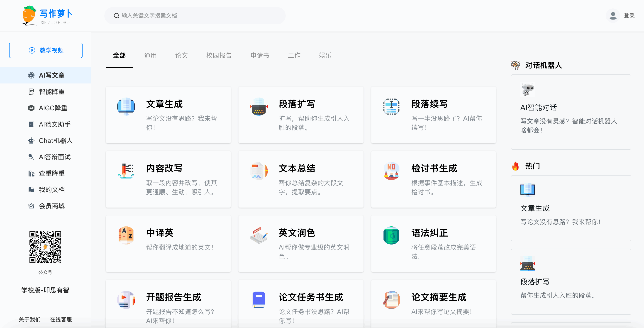
Task: Open the 中译英 A-Z icon
Action: pyautogui.click(x=126, y=235)
